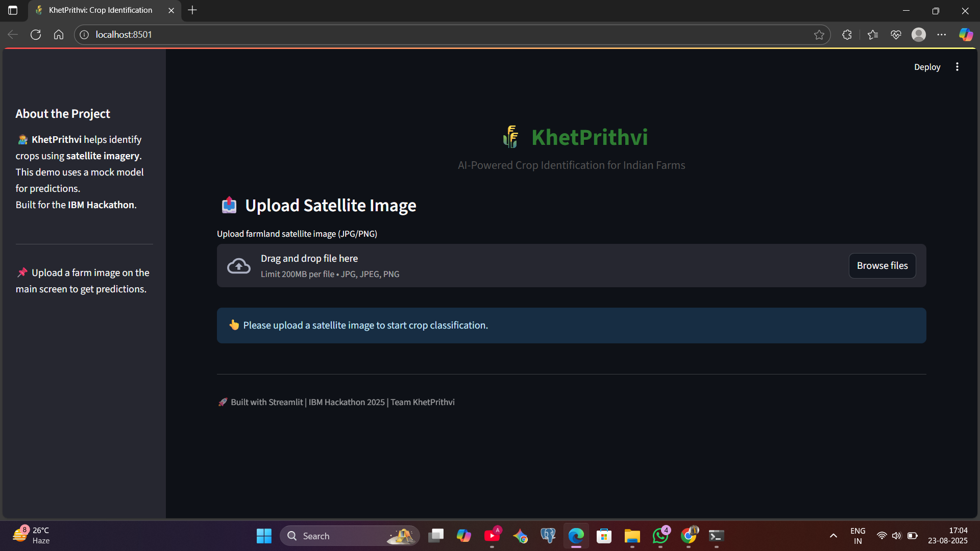This screenshot has height=551, width=980.
Task: Open browser extensions puzzle icon
Action: coord(847,35)
